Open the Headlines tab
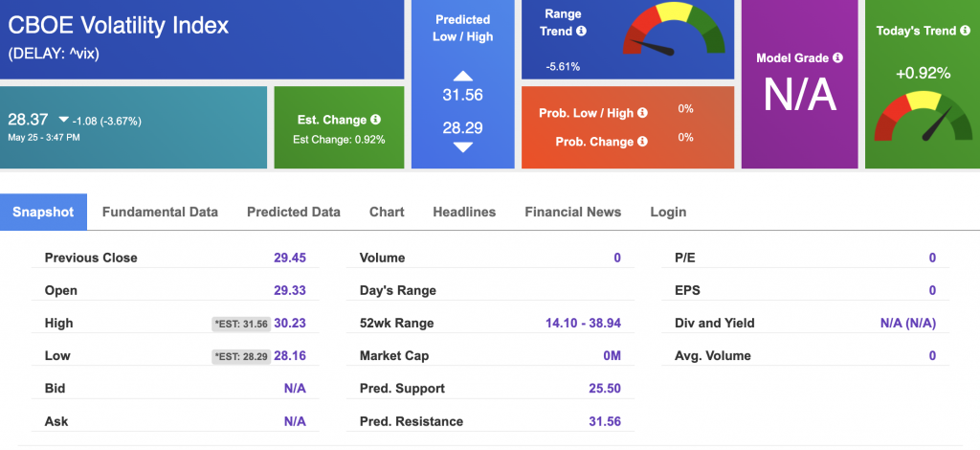980x450 pixels. (464, 212)
